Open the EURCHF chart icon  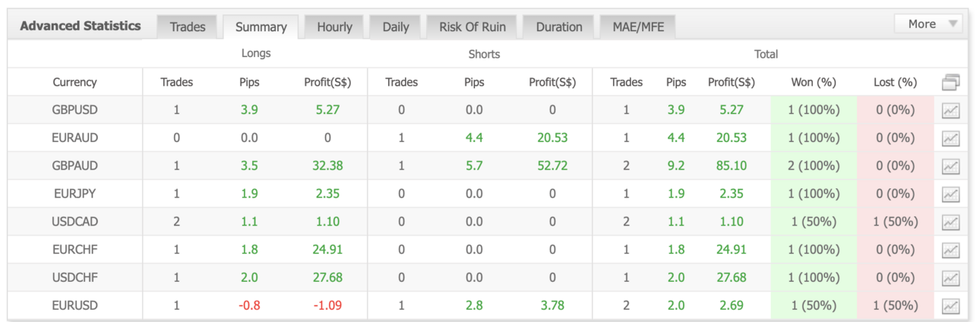coord(950,251)
